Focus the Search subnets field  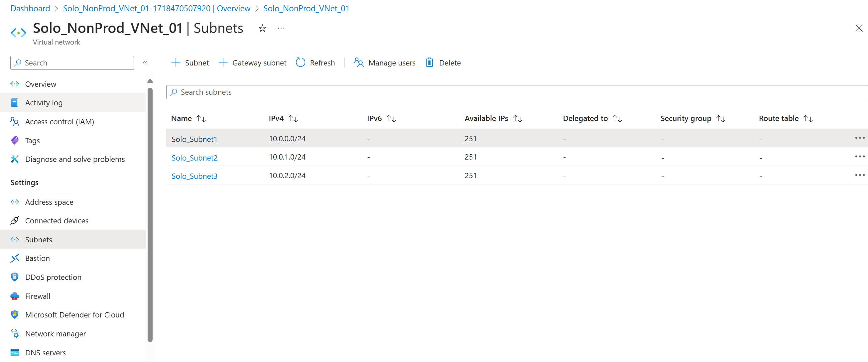[517, 92]
